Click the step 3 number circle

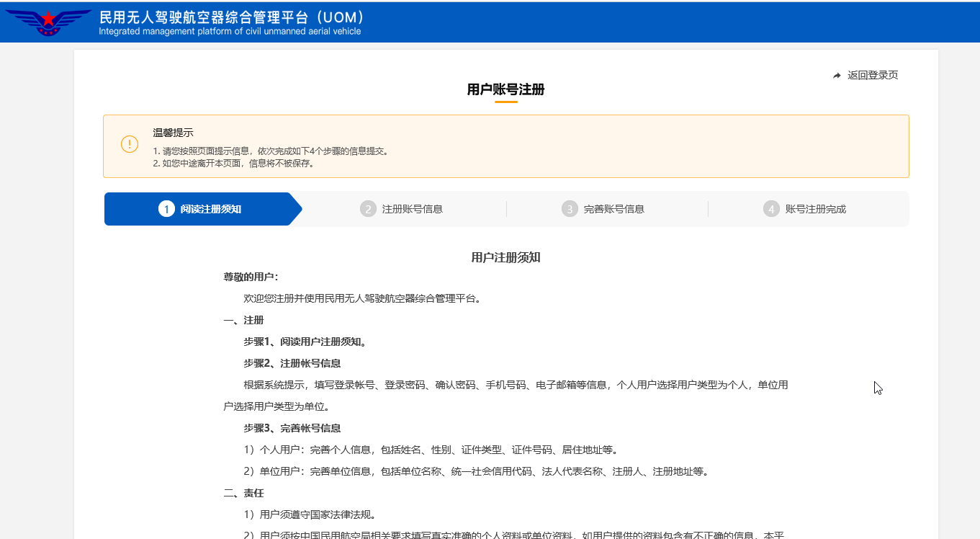tap(570, 209)
